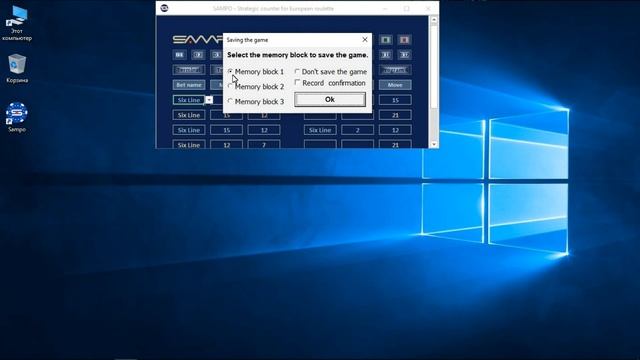The image size is (640, 360).
Task: Open the Sampo shortcut on the desktop
Action: (17, 117)
